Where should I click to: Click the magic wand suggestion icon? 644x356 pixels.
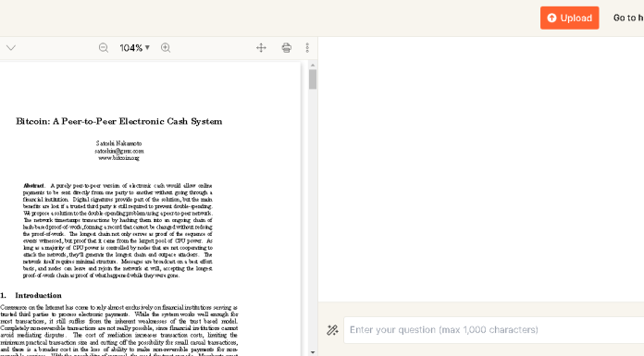click(332, 330)
